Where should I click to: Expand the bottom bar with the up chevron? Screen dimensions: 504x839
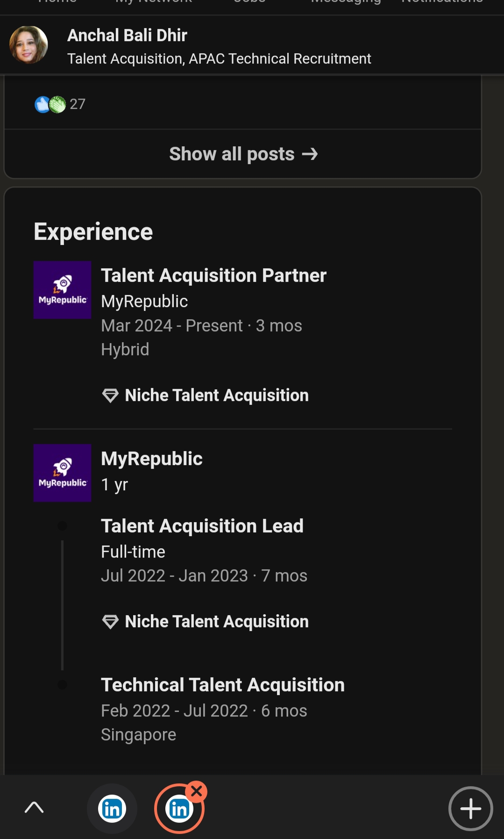tap(34, 807)
